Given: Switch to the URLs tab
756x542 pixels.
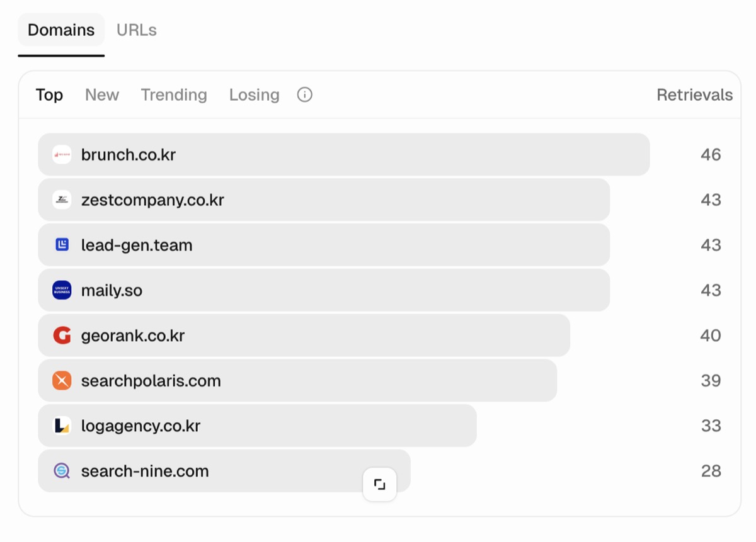Looking at the screenshot, I should 137,30.
